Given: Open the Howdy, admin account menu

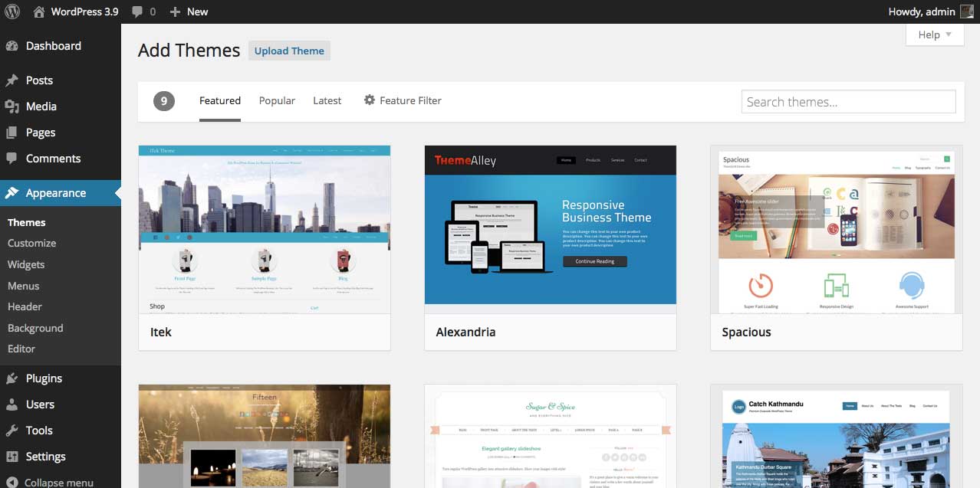Looking at the screenshot, I should (930, 11).
